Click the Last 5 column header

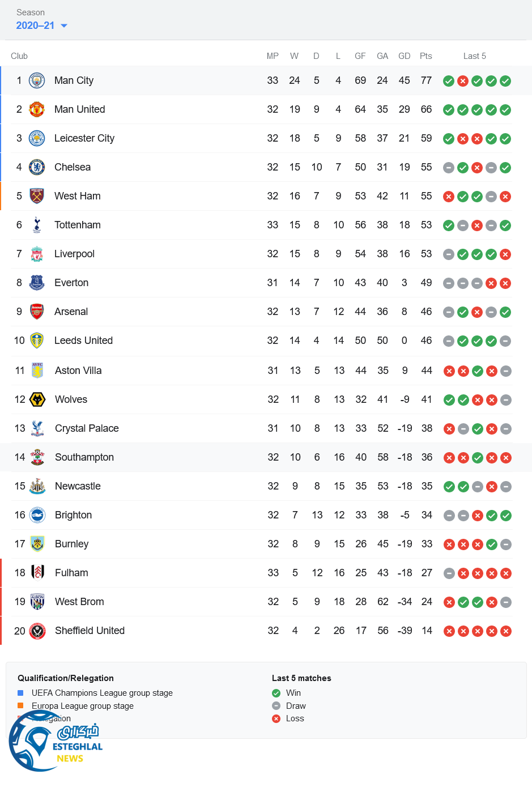tap(474, 56)
